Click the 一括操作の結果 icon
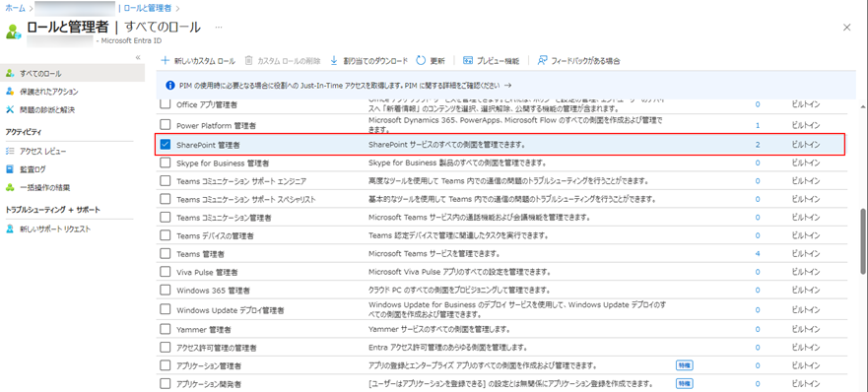The width and height of the screenshot is (868, 392). 10,187
